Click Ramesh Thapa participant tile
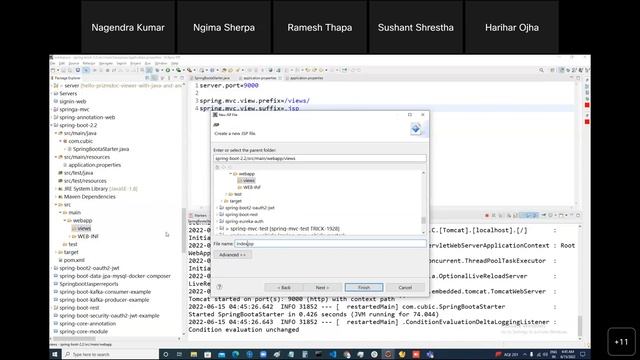The height and width of the screenshot is (360, 640). pyautogui.click(x=320, y=27)
